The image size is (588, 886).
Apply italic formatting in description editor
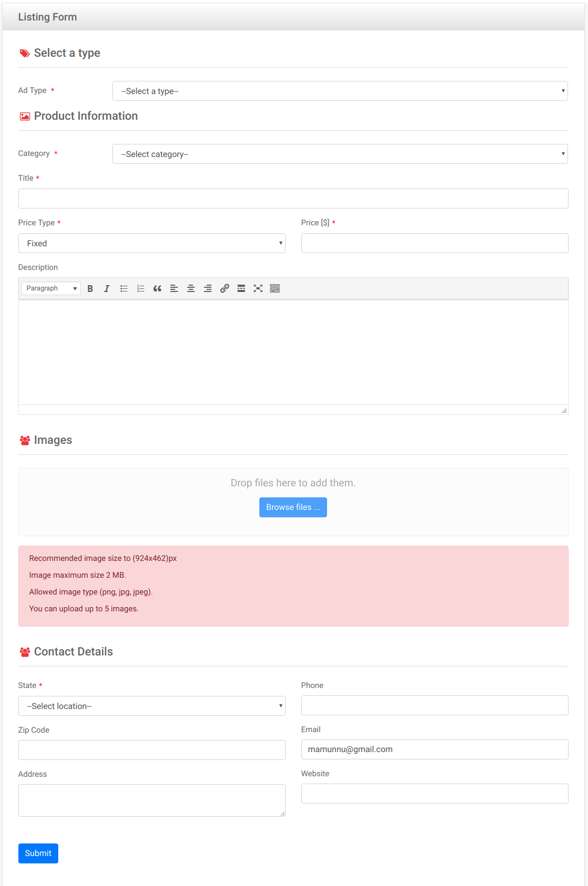pos(107,288)
